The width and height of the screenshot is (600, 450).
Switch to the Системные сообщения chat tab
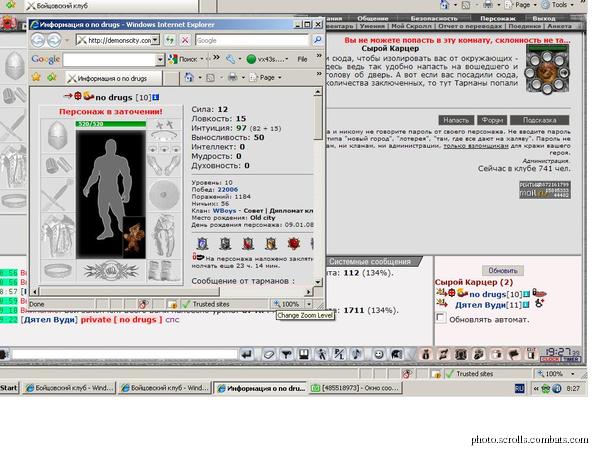[370, 262]
